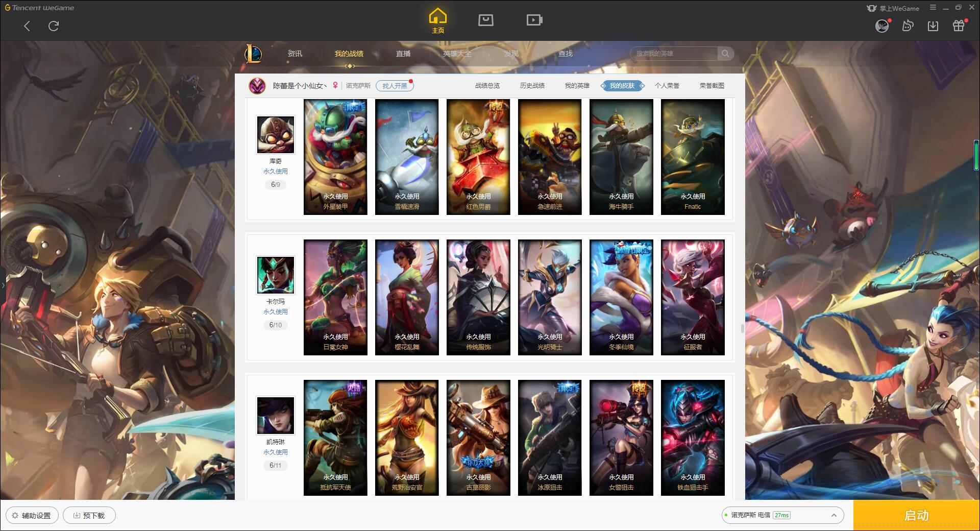Screen dimensions: 980x531
Task: Open 我的英雄 sub-tab
Action: click(x=577, y=86)
